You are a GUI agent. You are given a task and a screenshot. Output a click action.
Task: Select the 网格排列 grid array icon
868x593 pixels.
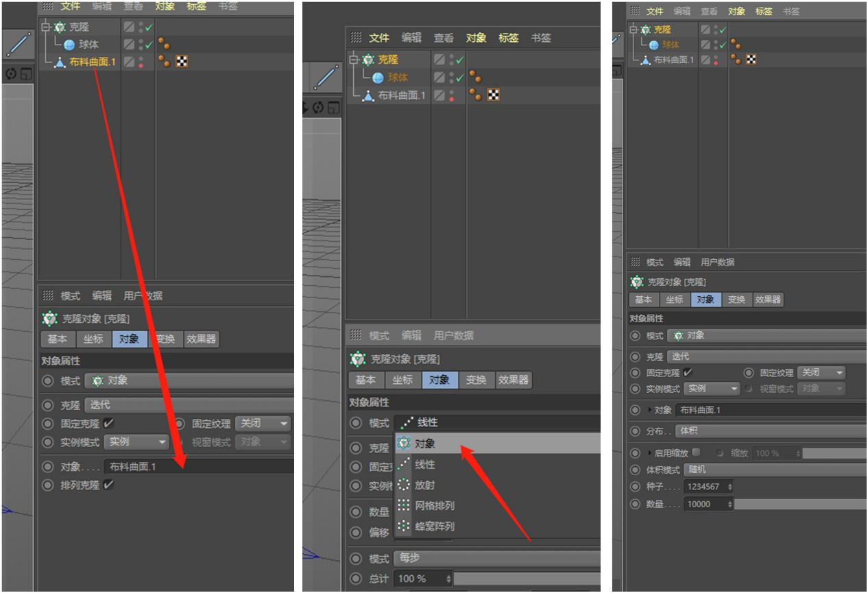[x=404, y=505]
